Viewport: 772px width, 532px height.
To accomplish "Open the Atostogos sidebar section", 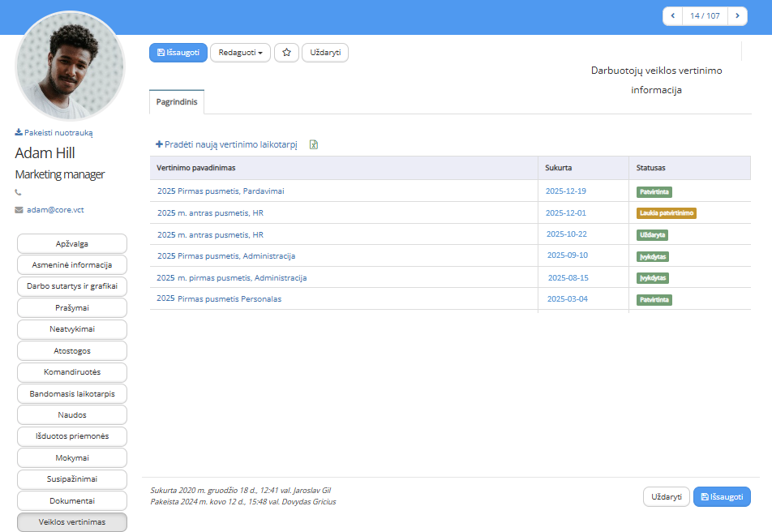I will 72,351.
